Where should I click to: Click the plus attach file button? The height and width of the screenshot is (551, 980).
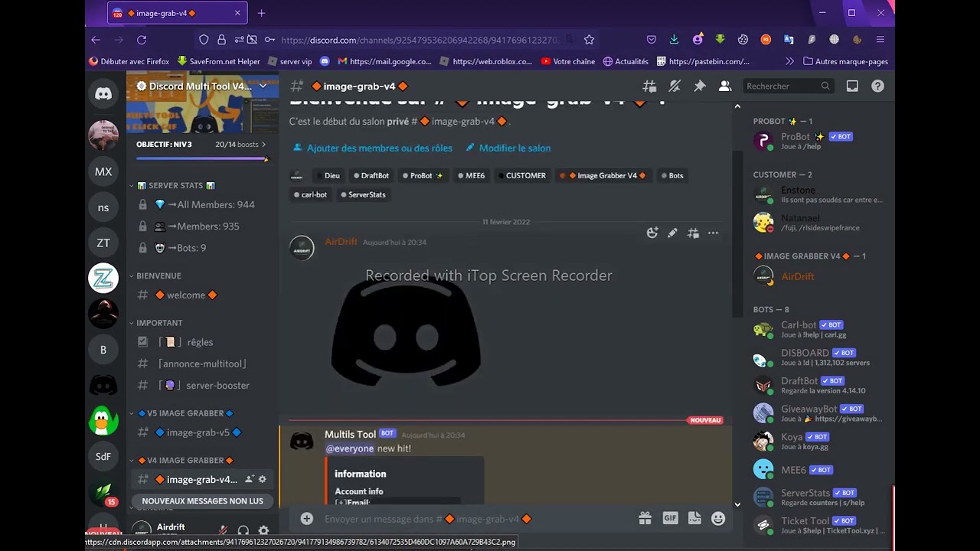point(306,519)
